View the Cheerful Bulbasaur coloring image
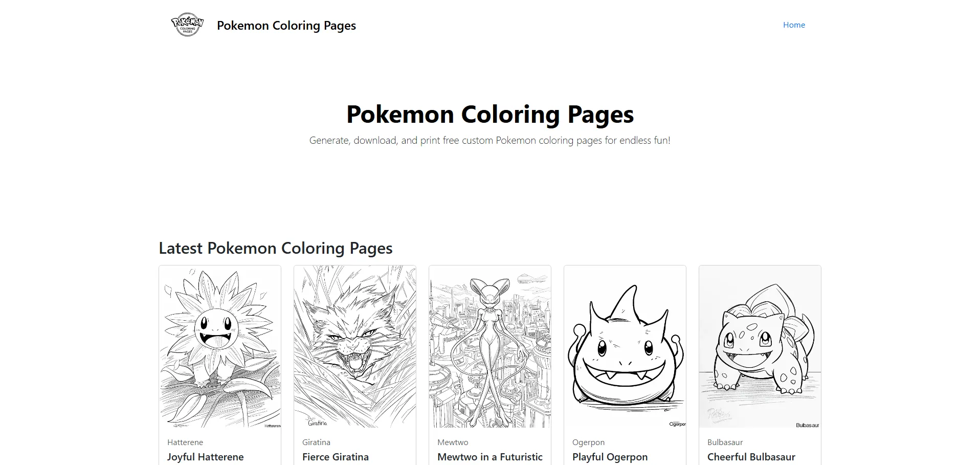Screen dimensions: 980x465 (x=760, y=346)
